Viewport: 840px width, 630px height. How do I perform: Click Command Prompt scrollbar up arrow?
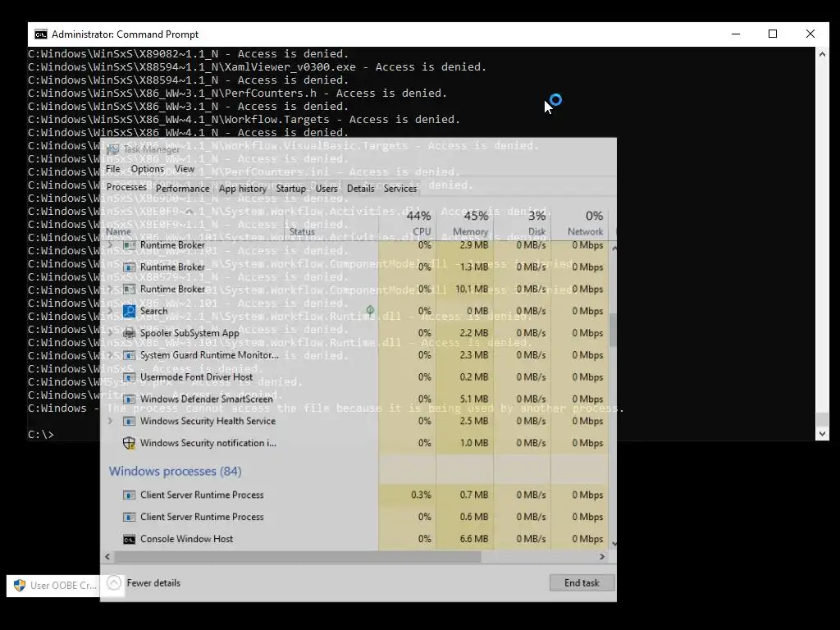[822, 53]
